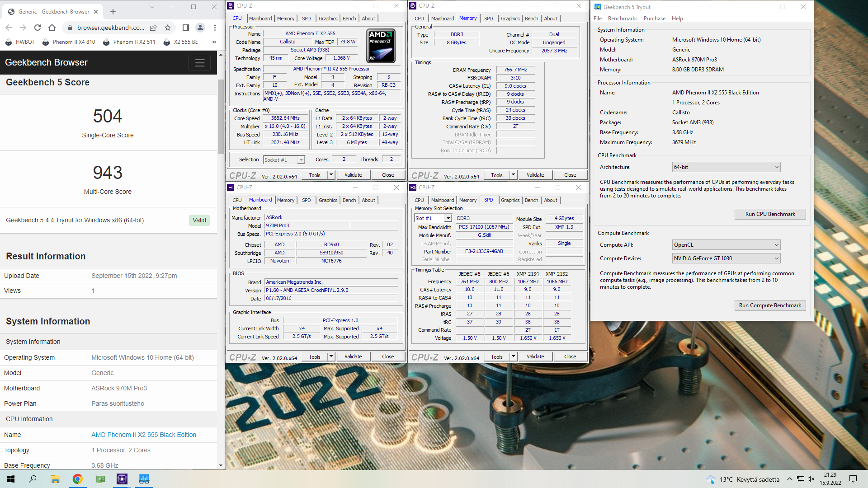Image resolution: width=868 pixels, height=488 pixels.
Task: Open the Socket #1 selection dropdown
Action: pos(284,160)
